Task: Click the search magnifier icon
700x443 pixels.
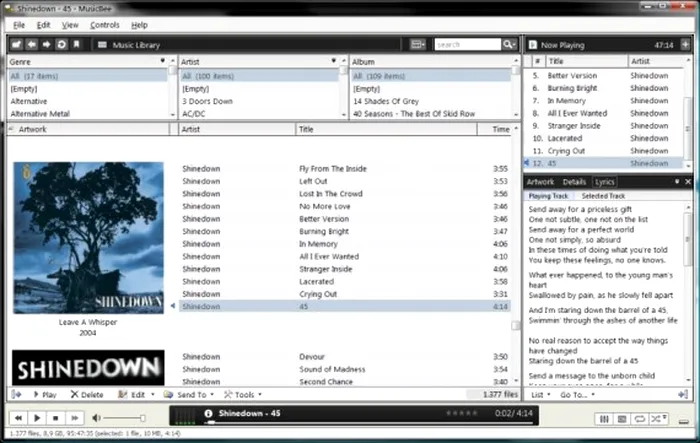Action: [x=510, y=45]
